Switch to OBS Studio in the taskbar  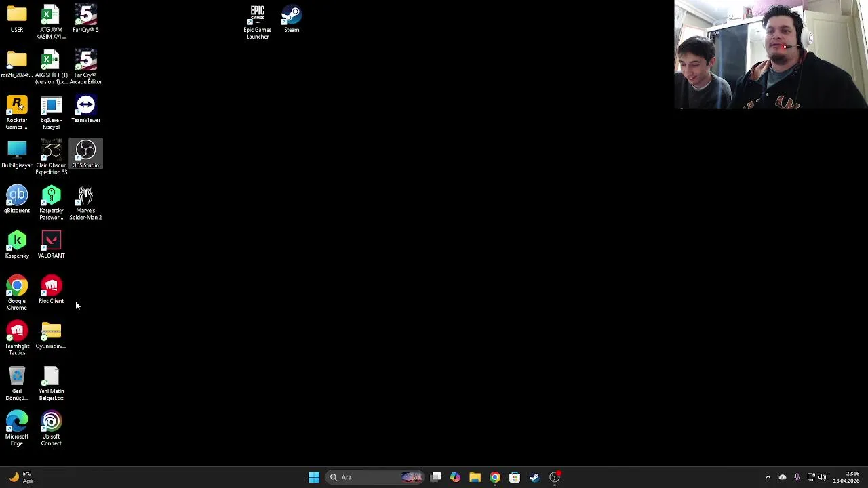tap(555, 477)
